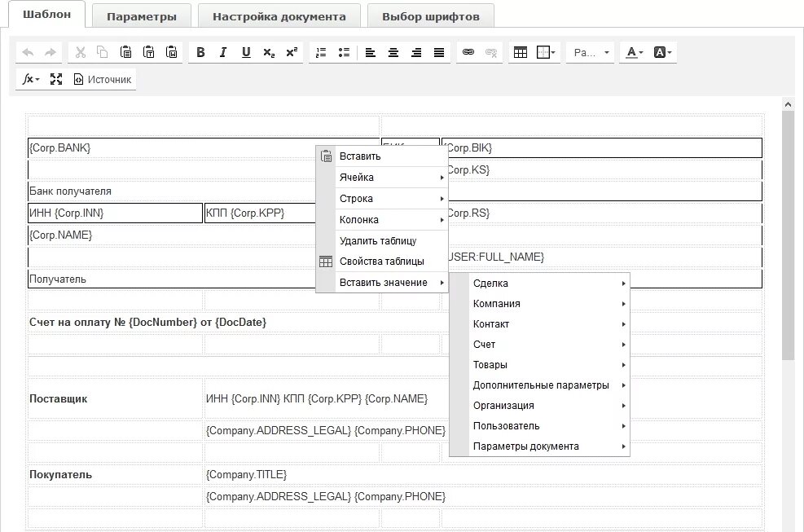Expand Дополнительные параметры submenu
Viewport: 804px width, 532px height.
[539, 385]
